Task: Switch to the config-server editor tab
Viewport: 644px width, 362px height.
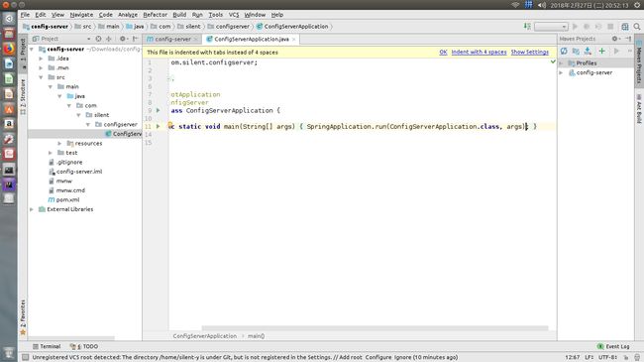Action: click(x=172, y=39)
